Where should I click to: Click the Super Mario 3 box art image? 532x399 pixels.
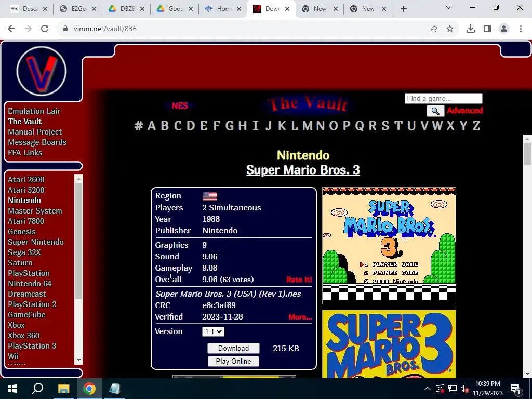(x=389, y=344)
